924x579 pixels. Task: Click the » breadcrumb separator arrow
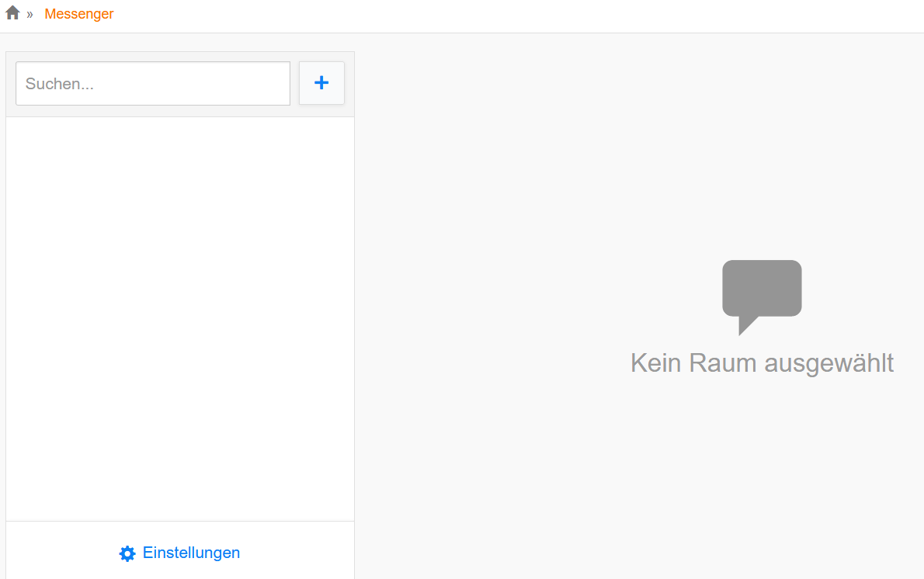click(x=30, y=14)
